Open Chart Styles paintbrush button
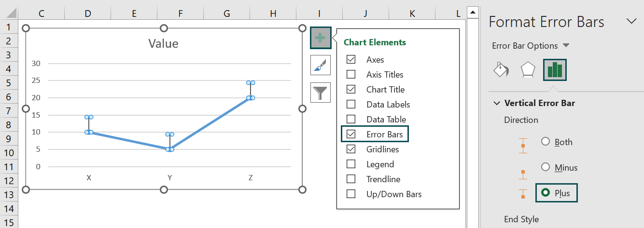Viewport: 644px width, 228px height. point(321,65)
